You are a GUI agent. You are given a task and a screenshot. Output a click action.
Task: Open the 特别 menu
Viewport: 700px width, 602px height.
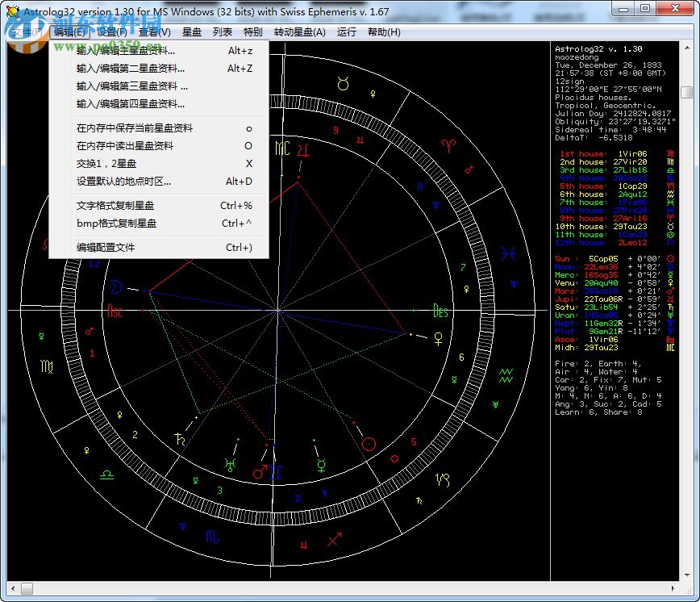point(252,32)
